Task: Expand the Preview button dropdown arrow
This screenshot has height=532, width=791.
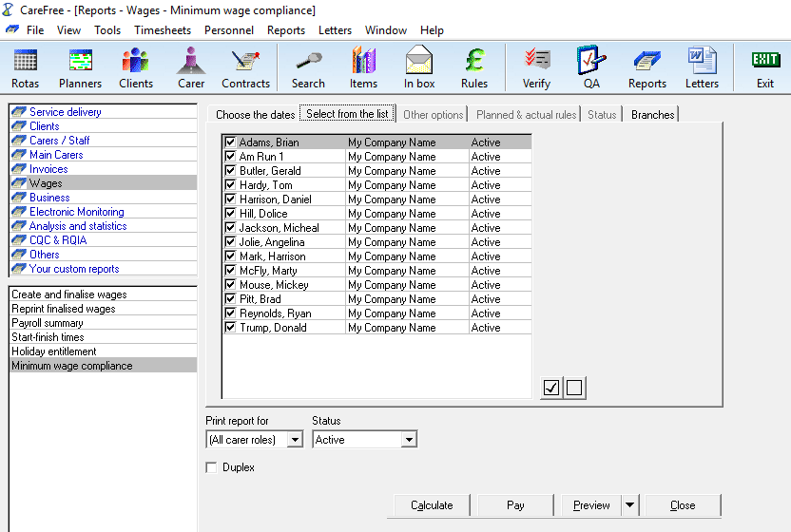Action: 629,505
